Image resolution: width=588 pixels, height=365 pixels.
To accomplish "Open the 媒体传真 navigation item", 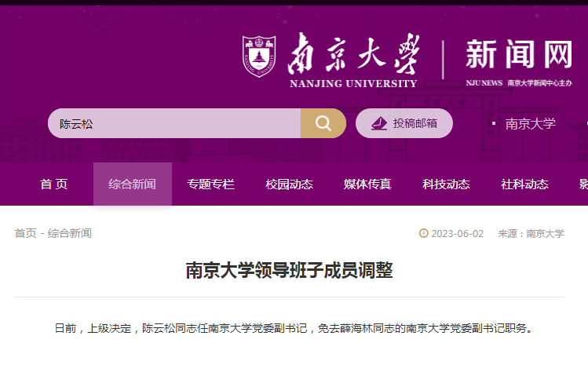I will pyautogui.click(x=367, y=184).
